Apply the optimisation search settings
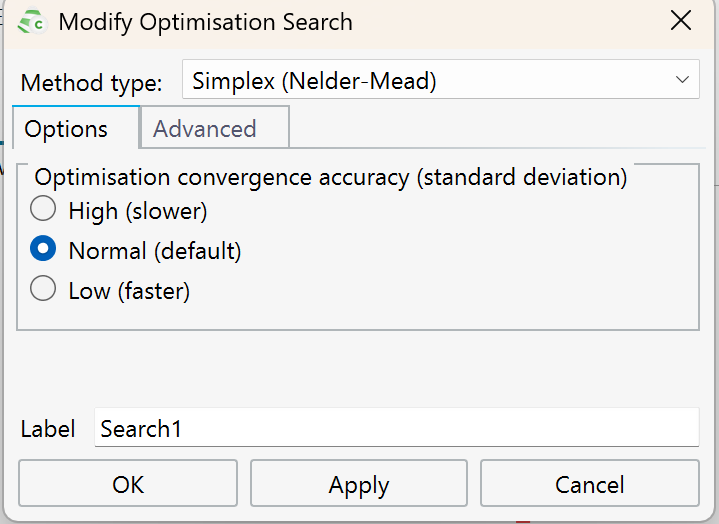719x524 pixels. 359,485
